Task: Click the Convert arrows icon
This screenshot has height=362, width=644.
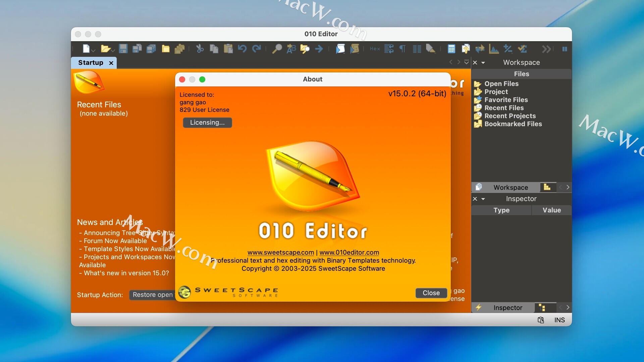Action: click(x=480, y=49)
